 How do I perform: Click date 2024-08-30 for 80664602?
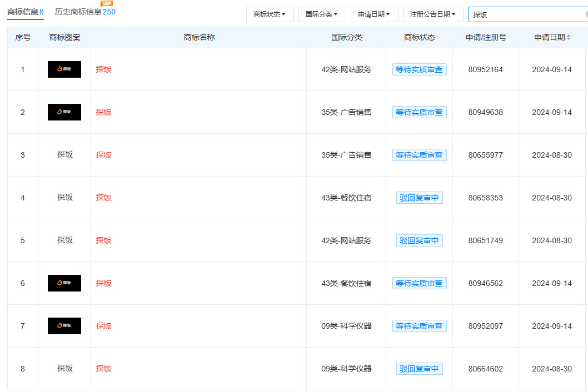(x=552, y=368)
